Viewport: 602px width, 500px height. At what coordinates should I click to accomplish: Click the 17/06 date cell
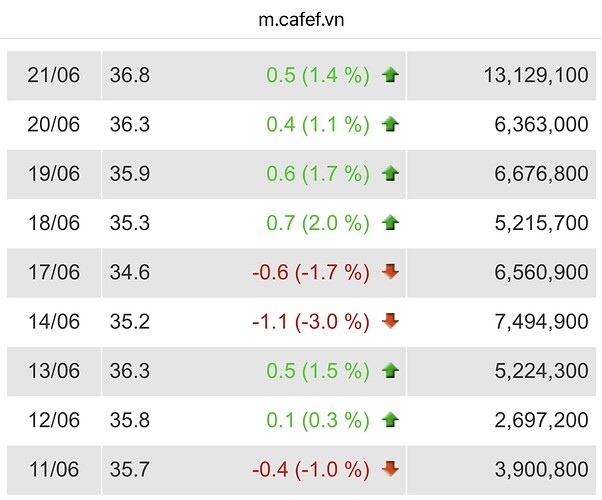[x=54, y=272]
